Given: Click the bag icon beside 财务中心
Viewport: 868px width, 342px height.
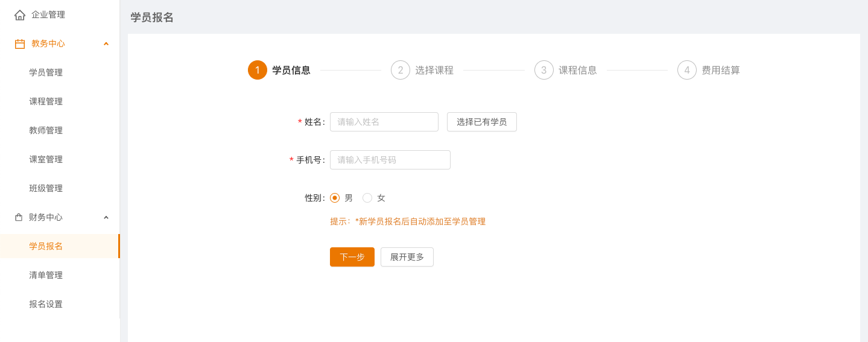Looking at the screenshot, I should 19,217.
